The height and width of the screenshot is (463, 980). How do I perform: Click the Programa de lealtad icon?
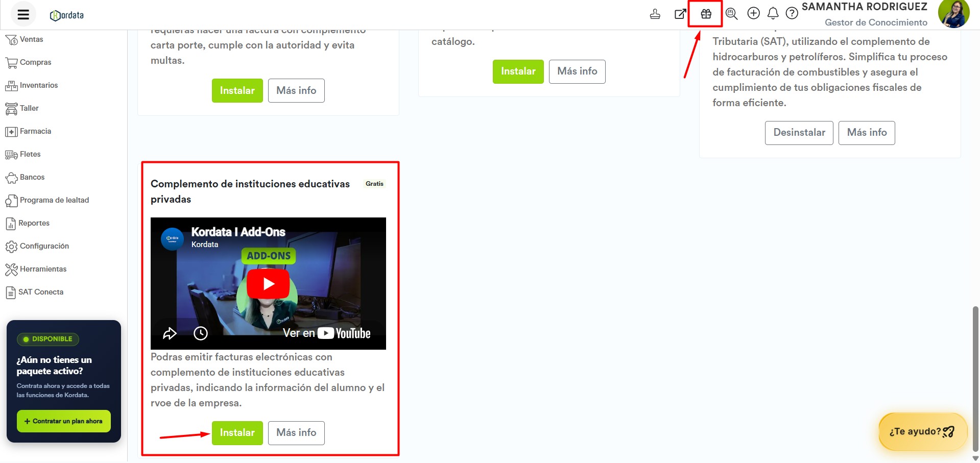(11, 201)
